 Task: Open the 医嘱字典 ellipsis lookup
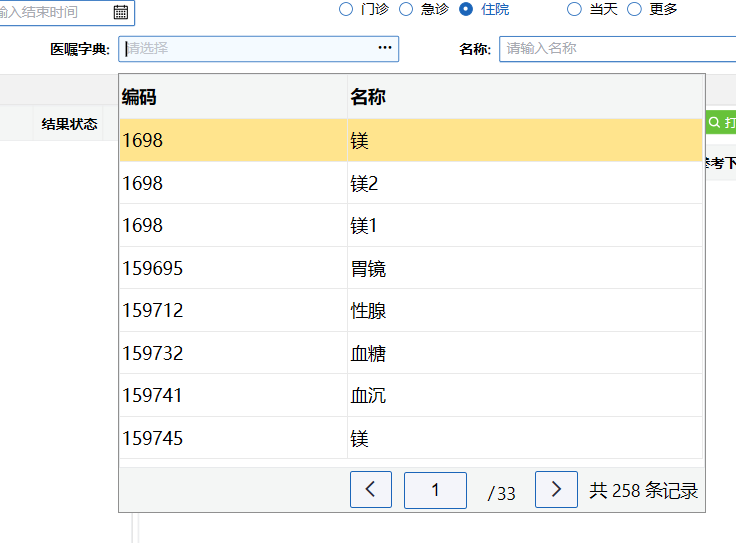pyautogui.click(x=385, y=48)
